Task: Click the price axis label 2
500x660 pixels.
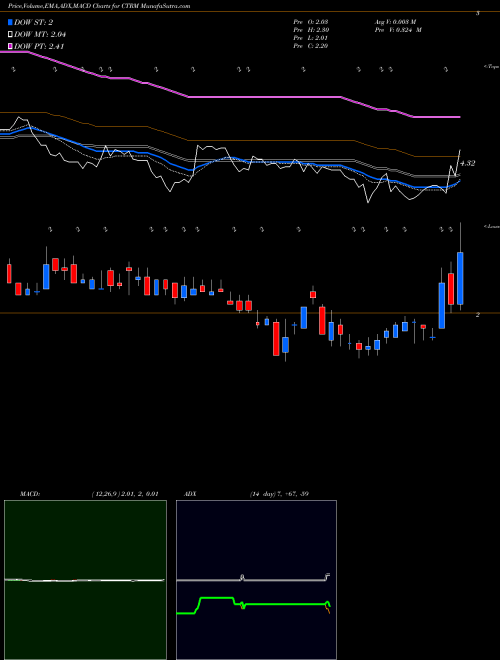Action: [477, 314]
